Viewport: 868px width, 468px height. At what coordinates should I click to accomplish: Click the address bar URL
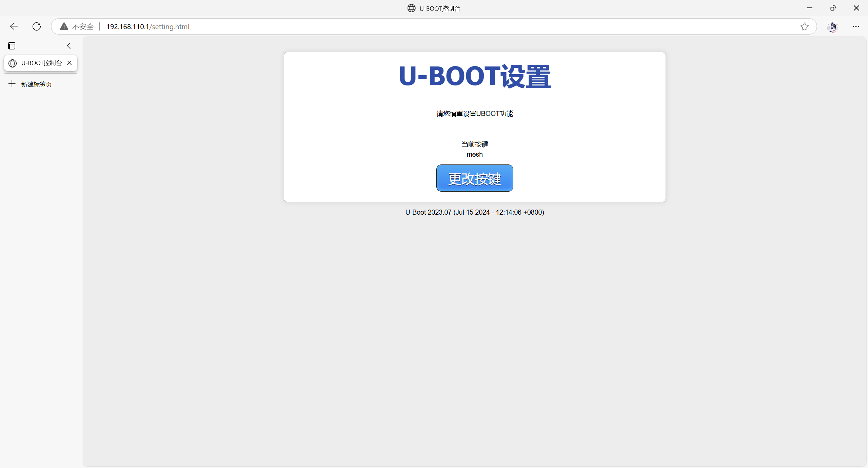coord(147,26)
